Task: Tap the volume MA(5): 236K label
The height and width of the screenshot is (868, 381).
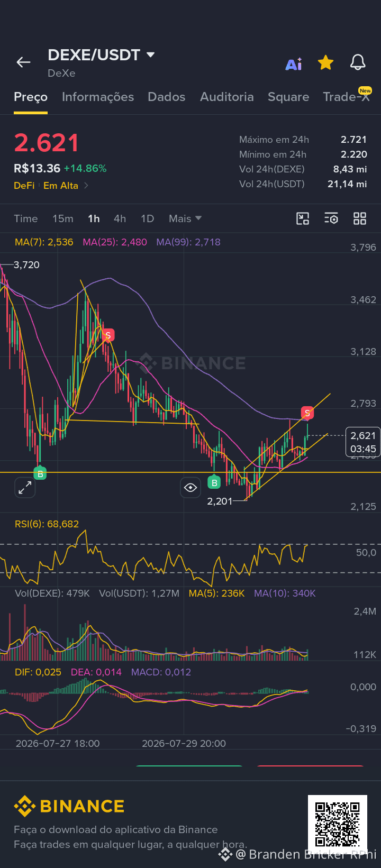Action: click(x=217, y=593)
